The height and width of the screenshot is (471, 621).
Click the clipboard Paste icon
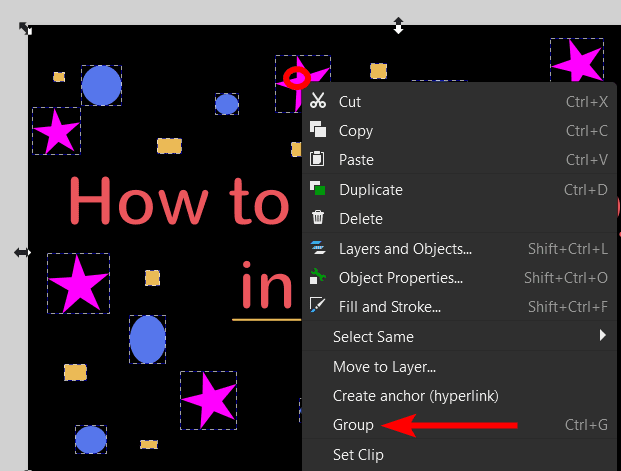click(x=318, y=159)
